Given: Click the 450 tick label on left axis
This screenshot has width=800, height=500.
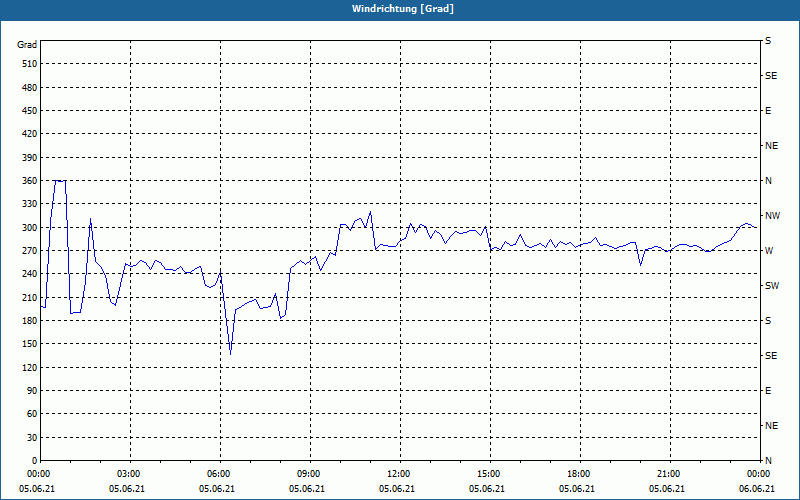Looking at the screenshot, I should 30,111.
